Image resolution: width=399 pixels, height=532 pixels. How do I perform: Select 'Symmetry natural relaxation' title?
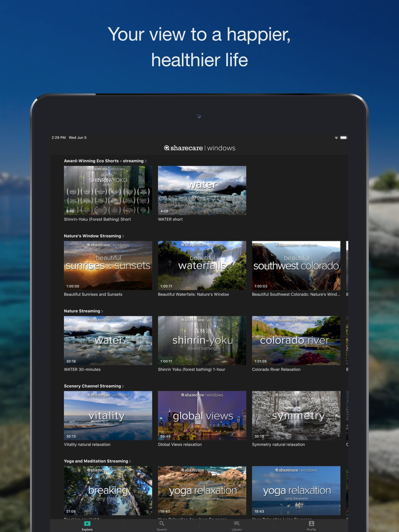point(279,444)
